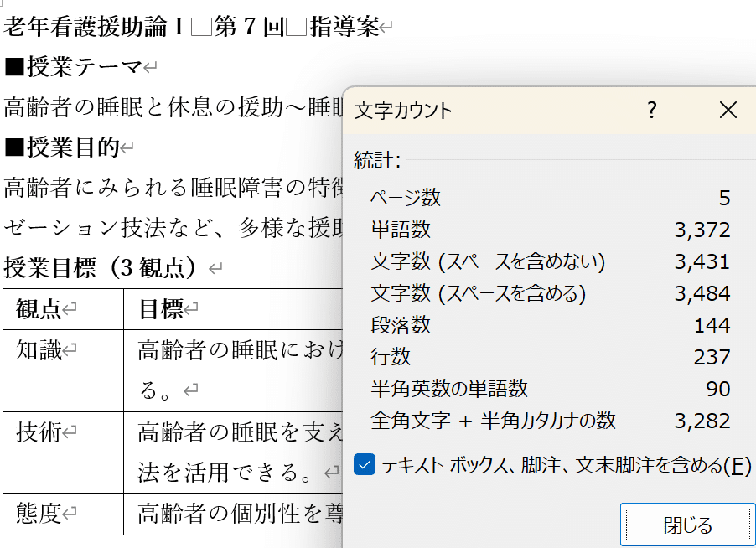Viewport: 756px width, 548px height.
Task: Click the 段落数 statistic label
Action: [401, 325]
